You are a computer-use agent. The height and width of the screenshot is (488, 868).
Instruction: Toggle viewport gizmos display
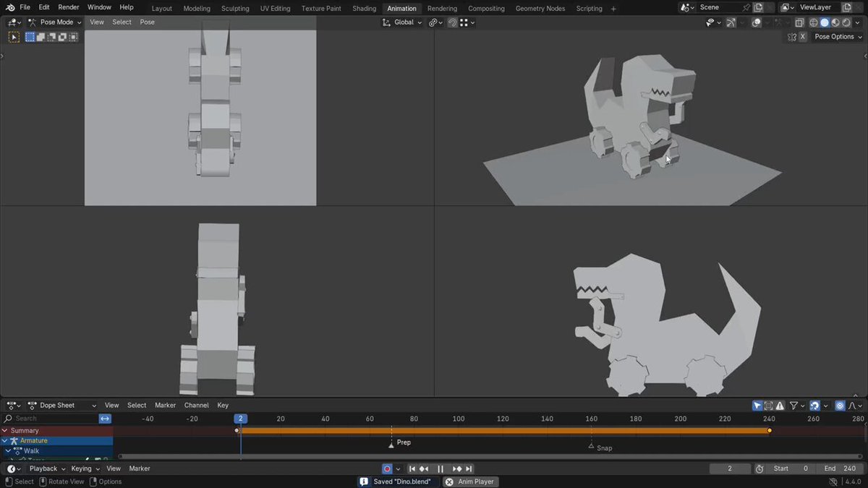[x=731, y=22]
